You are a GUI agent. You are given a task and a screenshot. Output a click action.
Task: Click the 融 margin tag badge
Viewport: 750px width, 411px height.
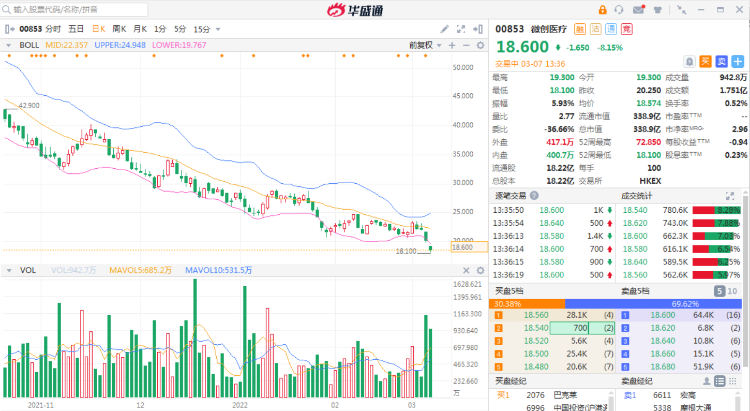(x=580, y=29)
